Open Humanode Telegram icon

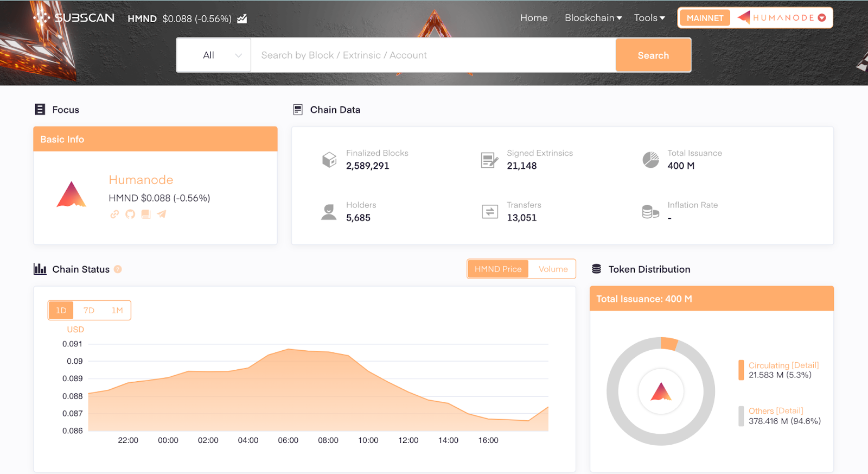(x=162, y=214)
